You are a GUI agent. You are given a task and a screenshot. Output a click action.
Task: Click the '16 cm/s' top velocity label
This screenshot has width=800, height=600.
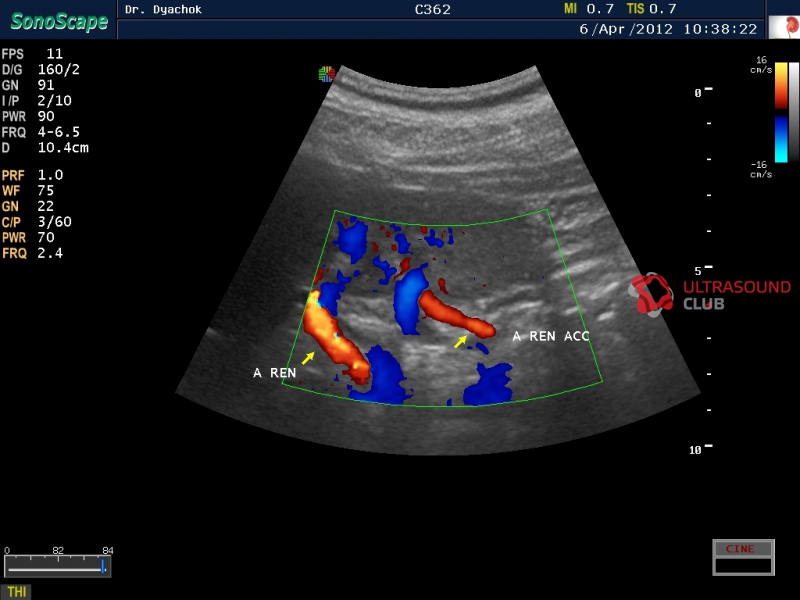(761, 65)
